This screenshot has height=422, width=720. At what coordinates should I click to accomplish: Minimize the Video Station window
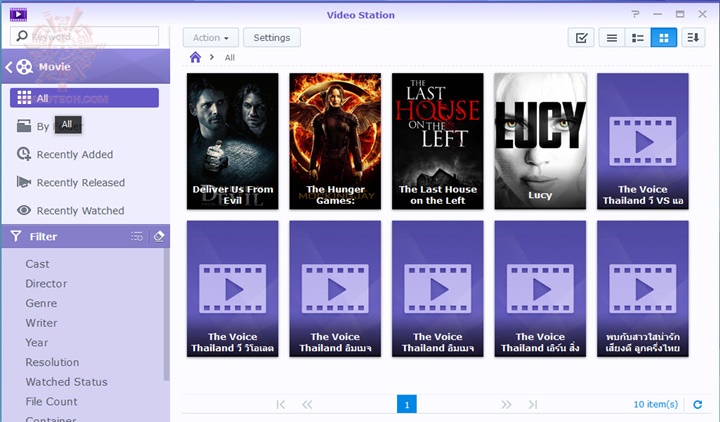[x=658, y=14]
